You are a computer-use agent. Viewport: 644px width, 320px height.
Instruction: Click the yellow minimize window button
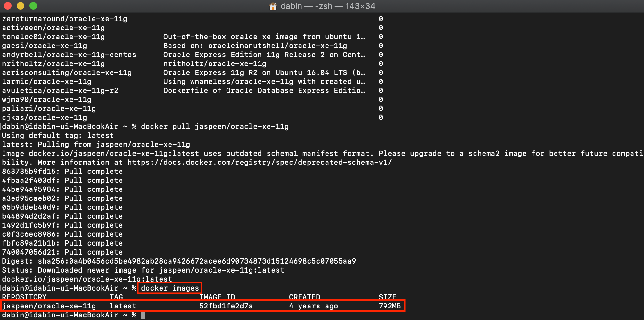click(21, 6)
